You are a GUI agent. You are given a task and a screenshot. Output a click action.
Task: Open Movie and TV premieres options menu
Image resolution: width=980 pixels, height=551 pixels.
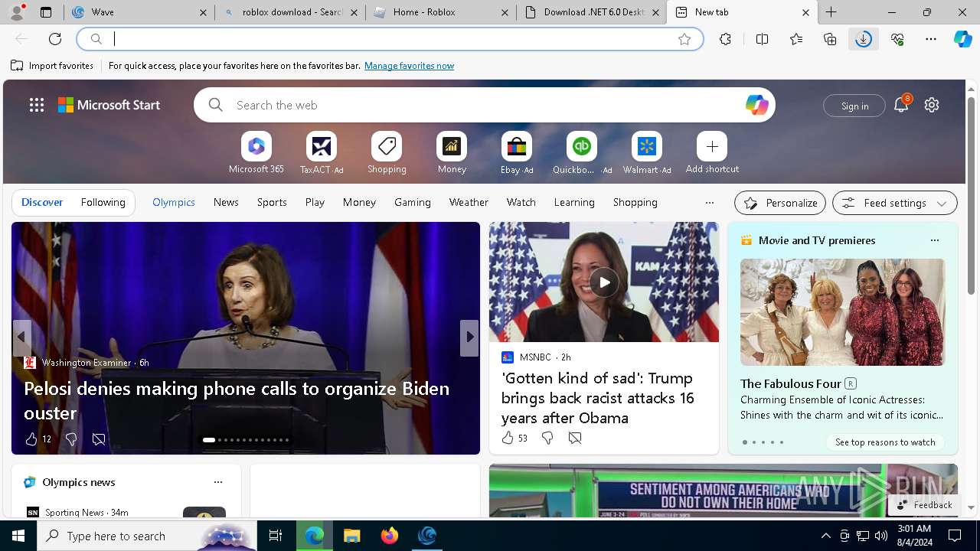pos(934,240)
